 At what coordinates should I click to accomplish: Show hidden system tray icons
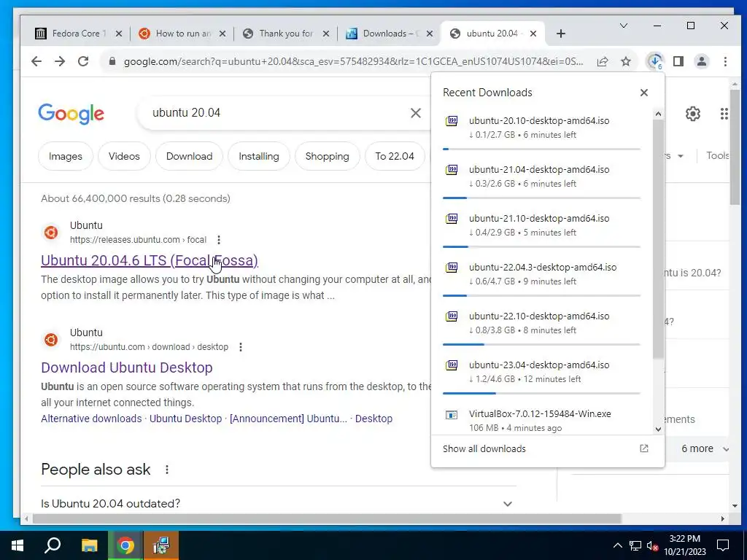coord(617,545)
